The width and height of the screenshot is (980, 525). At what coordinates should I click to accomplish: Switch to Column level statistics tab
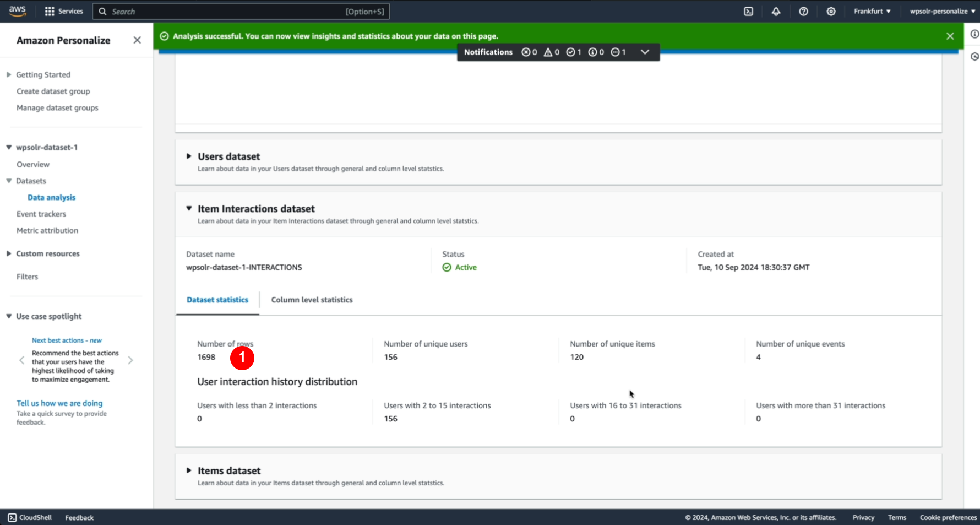tap(312, 300)
